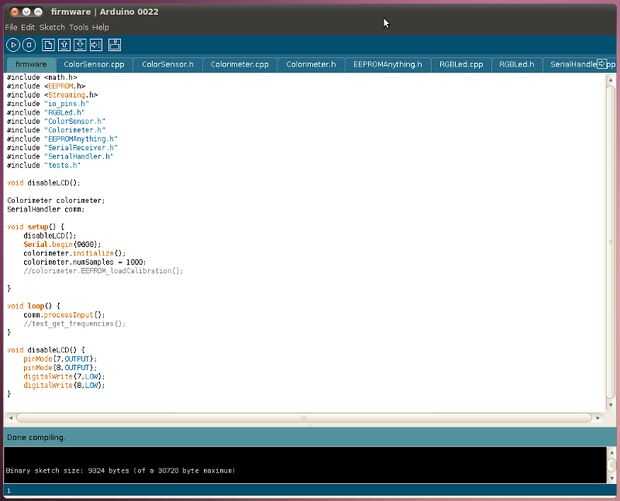The width and height of the screenshot is (620, 501).
Task: Open the Serial Monitor toolbar icon
Action: click(x=115, y=45)
